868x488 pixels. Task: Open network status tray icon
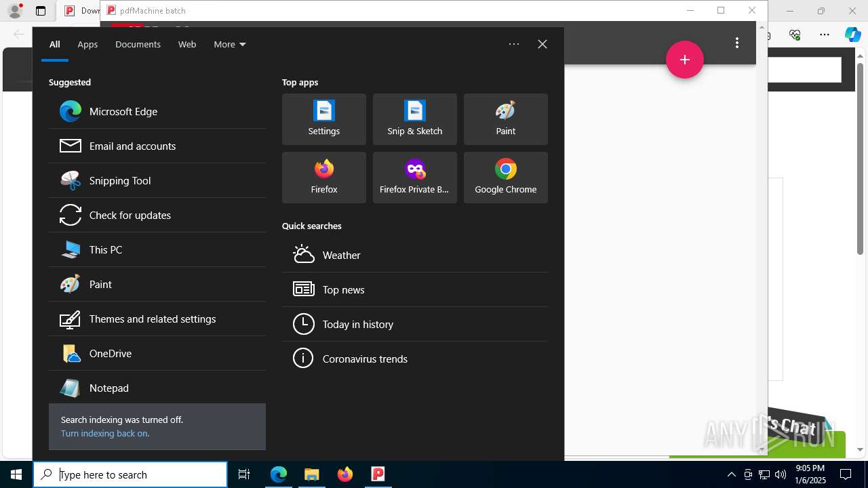764,474
